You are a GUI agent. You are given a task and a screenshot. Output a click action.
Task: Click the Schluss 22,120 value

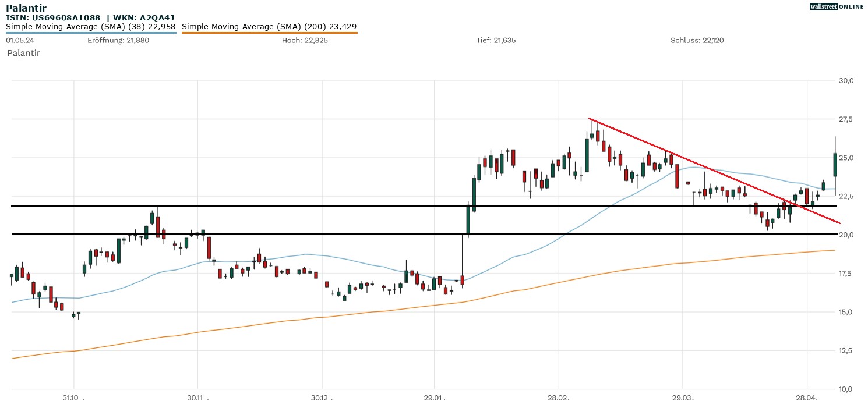click(x=697, y=40)
